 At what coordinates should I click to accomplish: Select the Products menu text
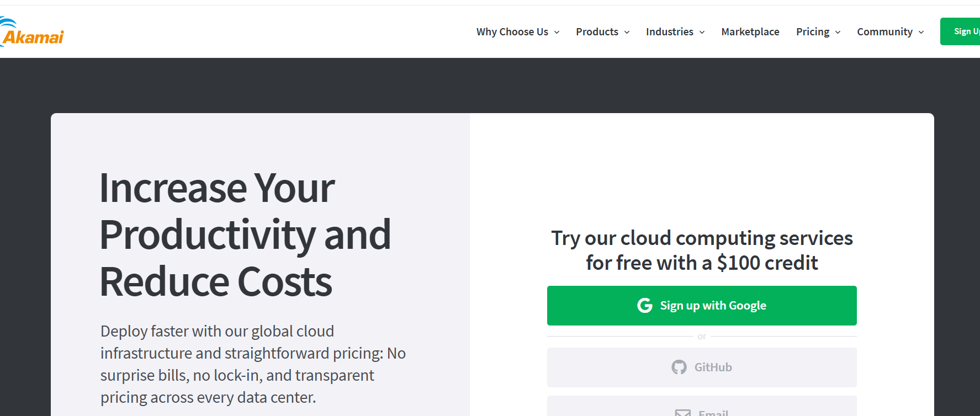click(x=597, y=32)
